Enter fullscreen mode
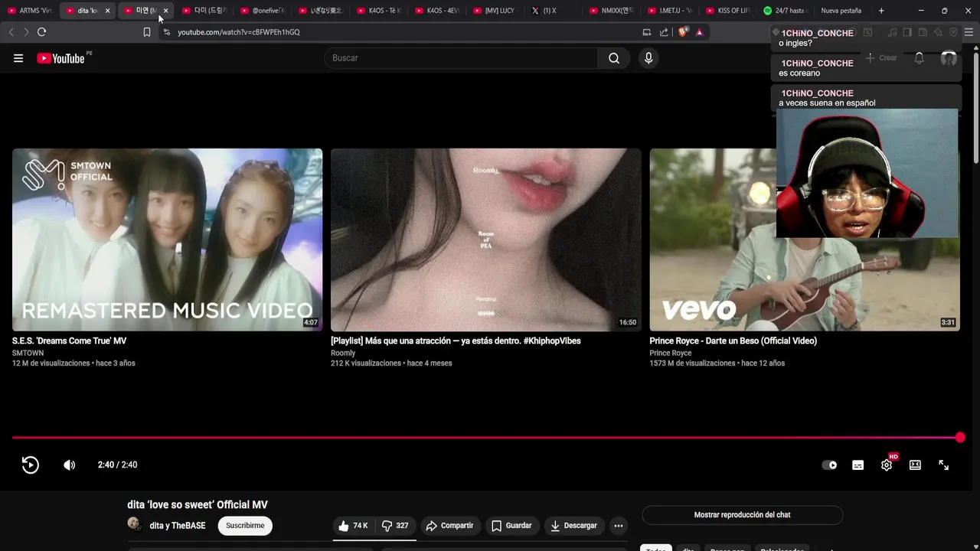The image size is (980, 551). (943, 465)
